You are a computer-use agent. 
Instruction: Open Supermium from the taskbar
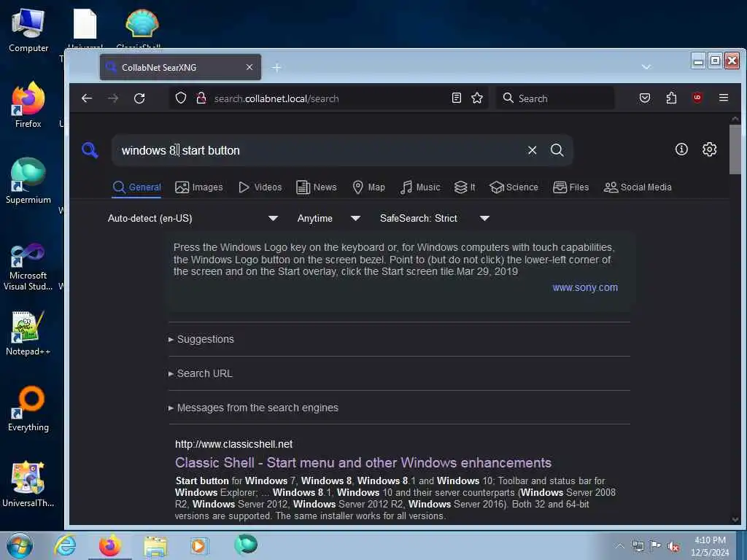coord(246,545)
